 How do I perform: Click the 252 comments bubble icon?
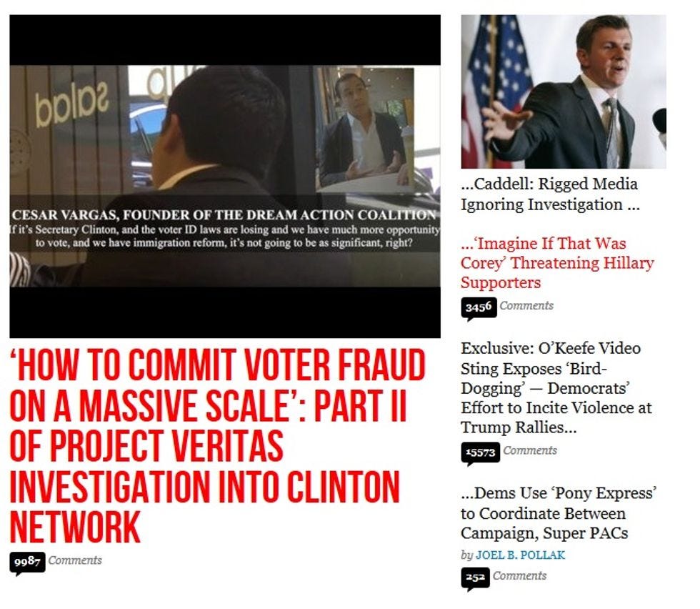[475, 578]
